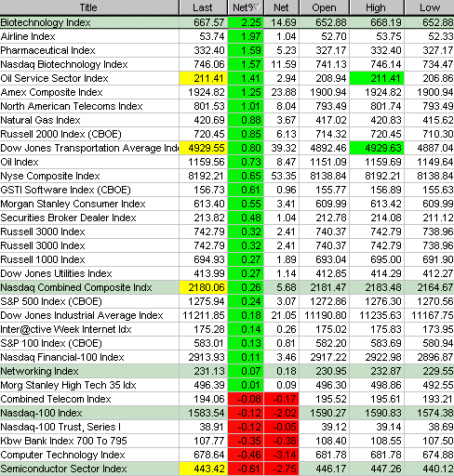Select Dow Jones Transportation Average row
454x476 pixels.
(227, 148)
